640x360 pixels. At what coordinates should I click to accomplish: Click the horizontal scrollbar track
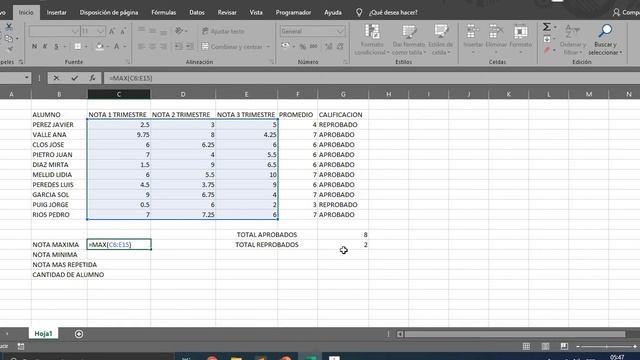pos(514,334)
